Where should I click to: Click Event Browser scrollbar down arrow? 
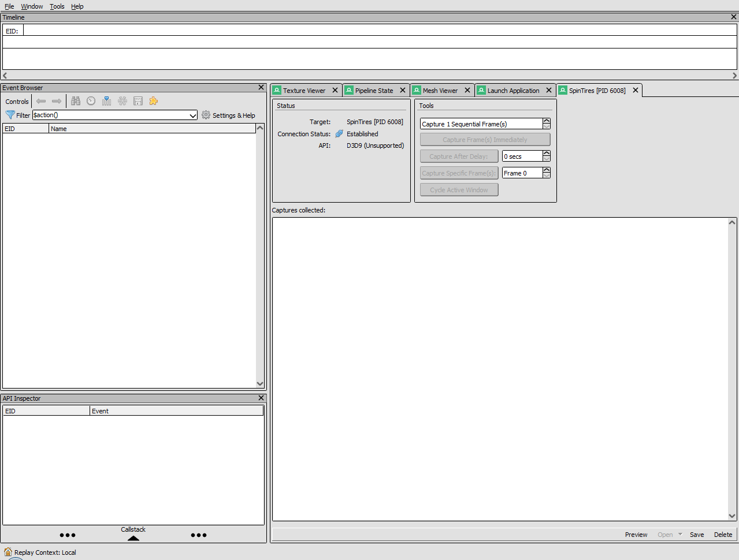260,383
